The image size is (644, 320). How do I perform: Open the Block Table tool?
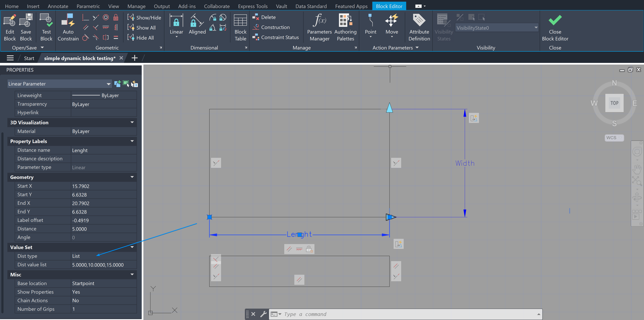240,20
